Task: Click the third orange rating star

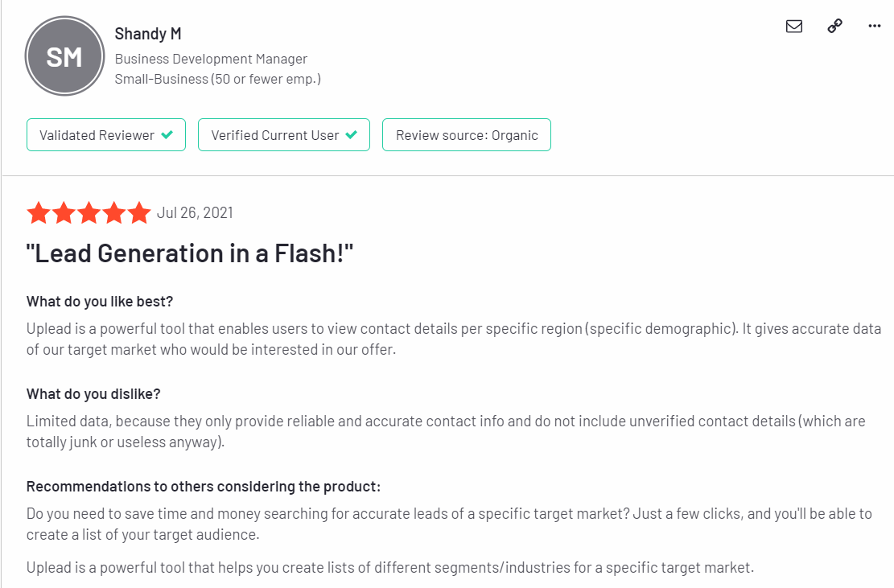Action: click(x=89, y=212)
